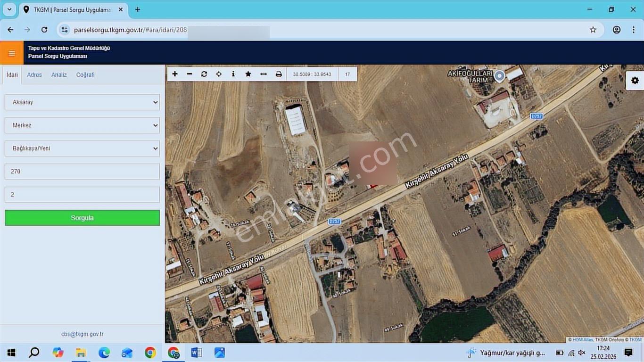Open Word from the Windows taskbar

click(x=197, y=353)
